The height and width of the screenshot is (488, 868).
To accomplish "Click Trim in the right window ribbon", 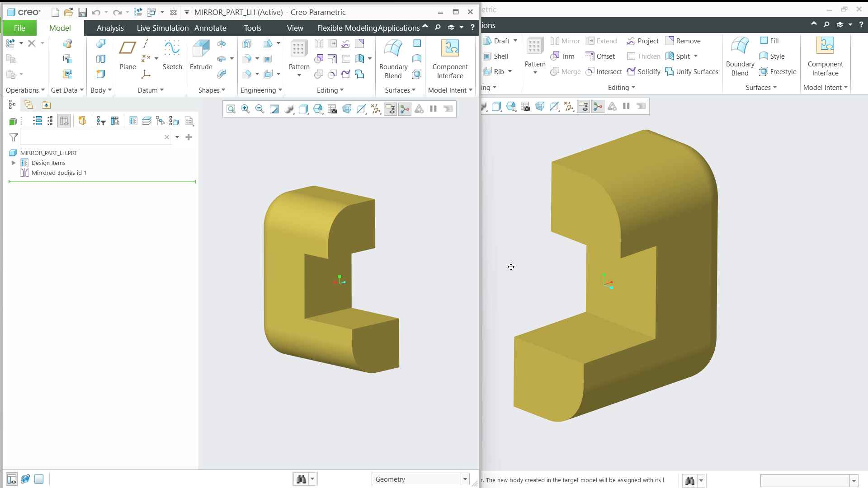I will [562, 56].
